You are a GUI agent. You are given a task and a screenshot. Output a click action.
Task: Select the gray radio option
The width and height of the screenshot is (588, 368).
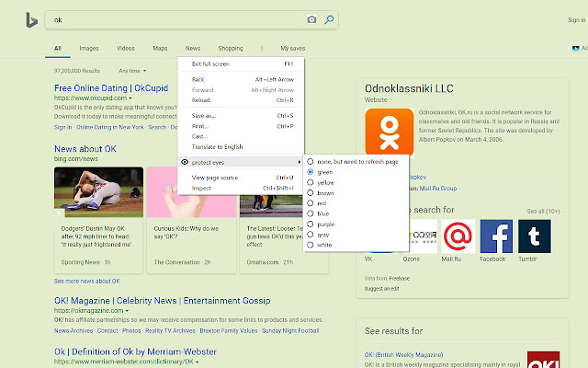[x=318, y=235]
